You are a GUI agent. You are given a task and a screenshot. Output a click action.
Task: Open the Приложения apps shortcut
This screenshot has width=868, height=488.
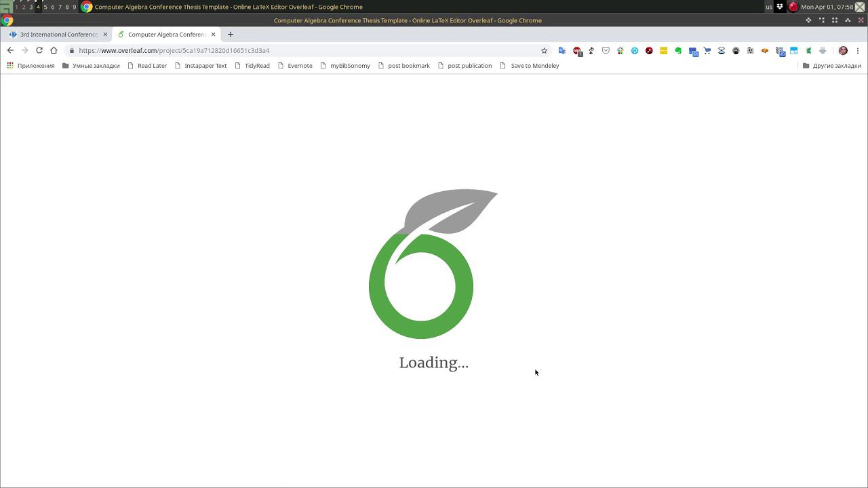(31, 66)
